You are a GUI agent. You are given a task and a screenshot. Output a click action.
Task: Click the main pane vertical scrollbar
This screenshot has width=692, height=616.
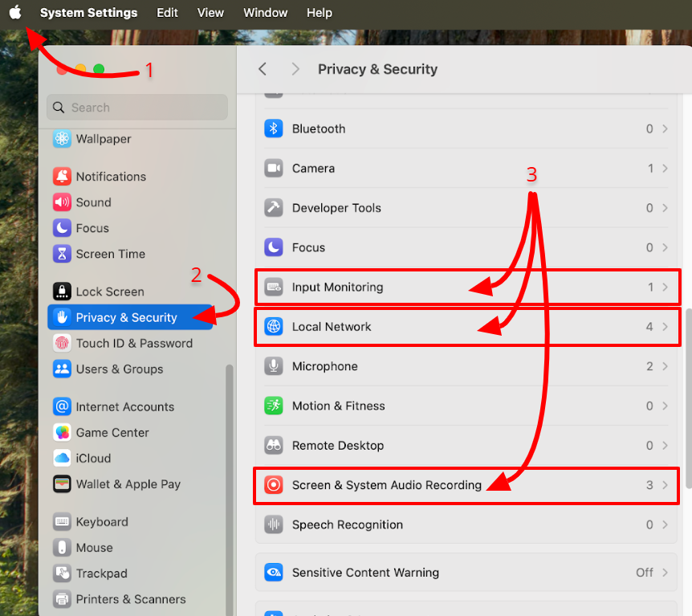point(689,398)
